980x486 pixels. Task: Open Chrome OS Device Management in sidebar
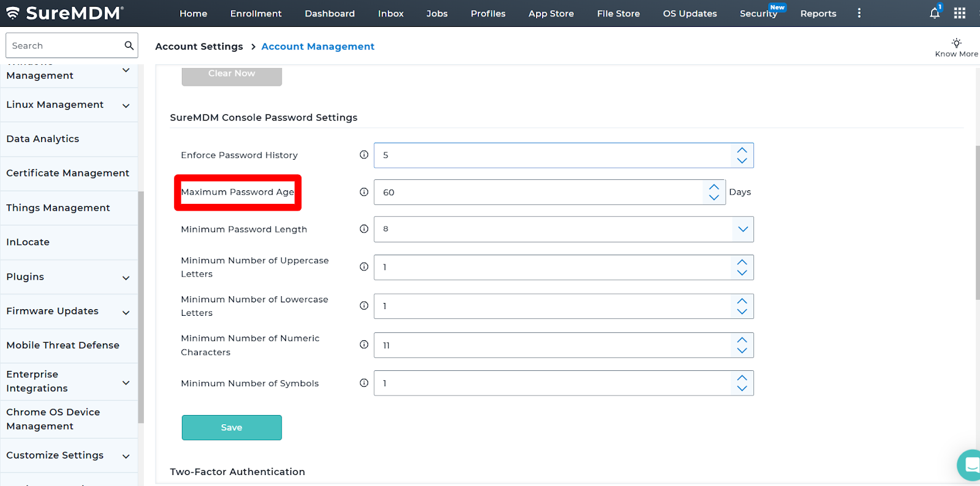[69, 419]
